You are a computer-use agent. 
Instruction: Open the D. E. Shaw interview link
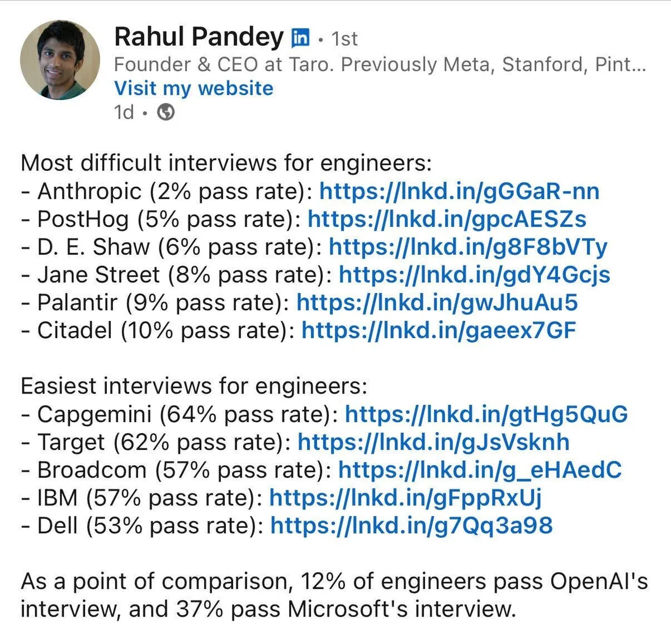pyautogui.click(x=467, y=247)
